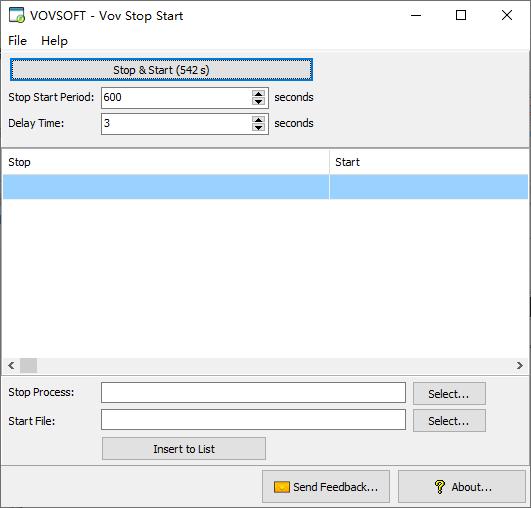The height and width of the screenshot is (508, 531).
Task: Click the Start column header
Action: (429, 162)
